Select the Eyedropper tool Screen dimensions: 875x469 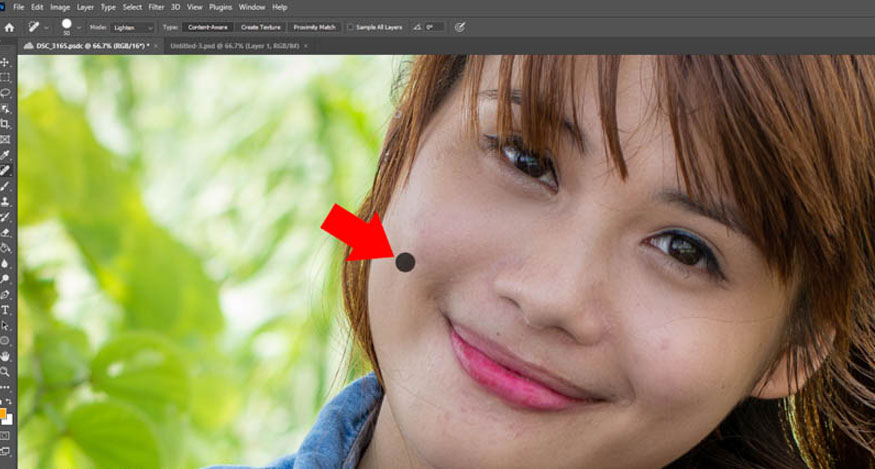(x=5, y=155)
